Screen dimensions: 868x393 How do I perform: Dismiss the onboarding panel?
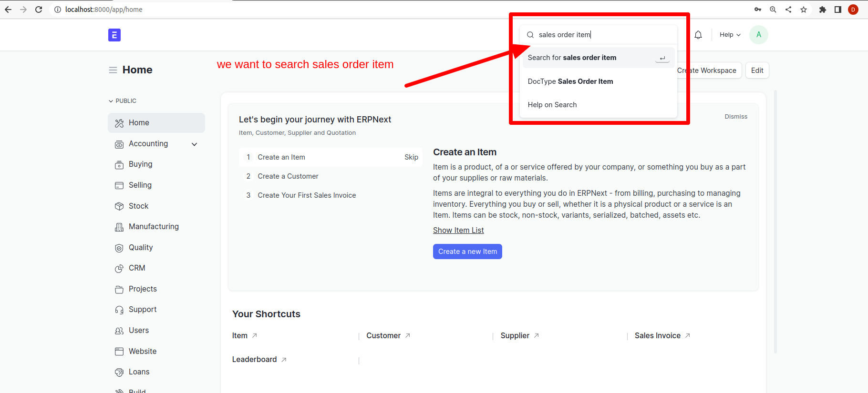[736, 117]
